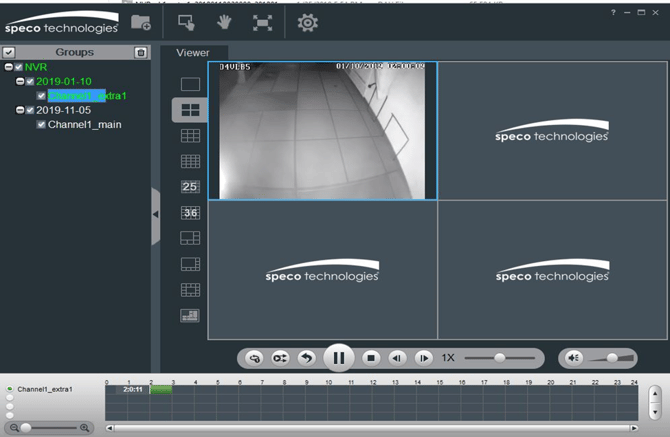This screenshot has width=670, height=437.
Task: Click the playback speed slider handle
Action: pos(500,358)
